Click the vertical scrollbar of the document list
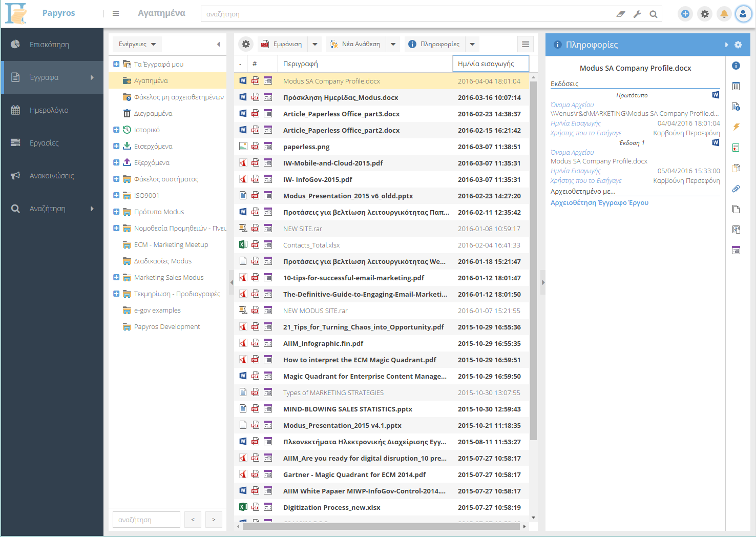This screenshot has height=537, width=756. tap(533, 261)
